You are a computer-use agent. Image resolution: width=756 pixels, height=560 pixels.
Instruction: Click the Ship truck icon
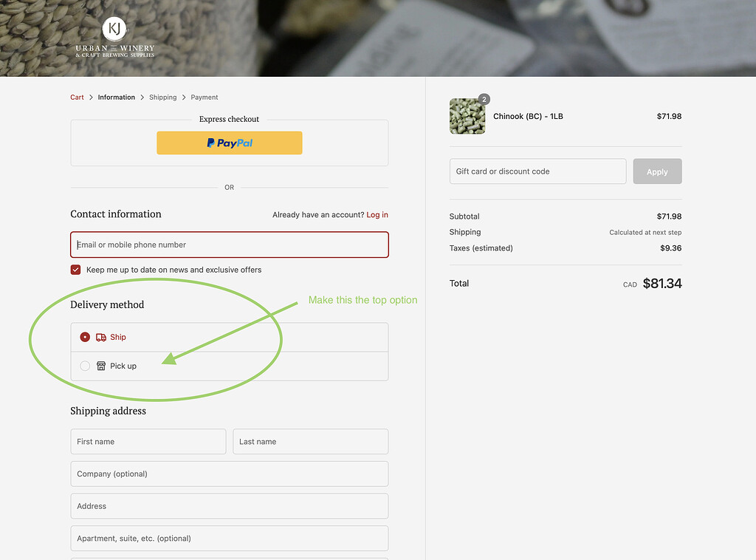[x=100, y=337]
